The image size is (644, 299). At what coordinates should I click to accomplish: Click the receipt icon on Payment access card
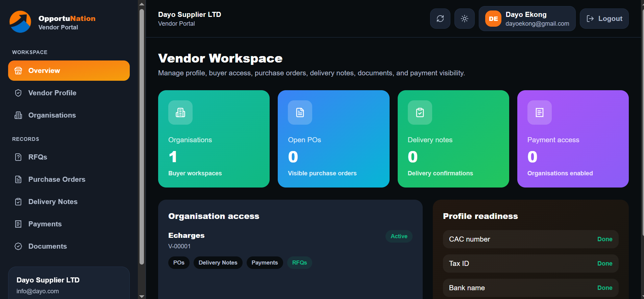point(540,113)
